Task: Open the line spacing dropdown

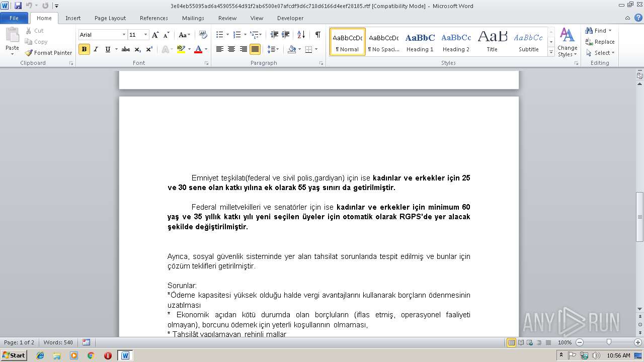Action: 273,49
